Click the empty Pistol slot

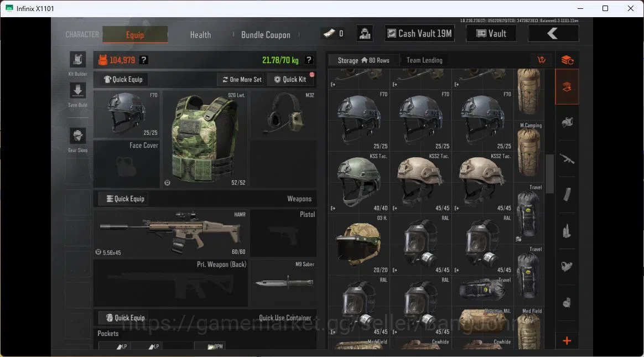pyautogui.click(x=283, y=234)
